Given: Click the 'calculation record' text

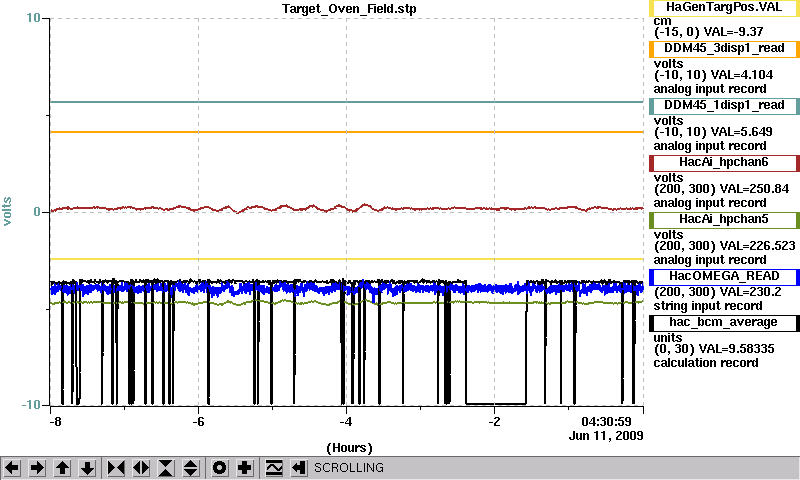Looking at the screenshot, I should tap(706, 363).
